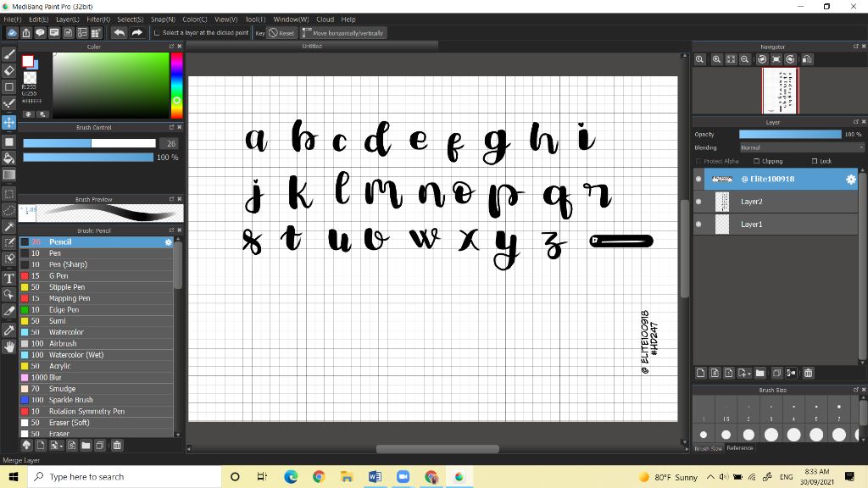The image size is (868, 488).
Task: Select the Eraser tool in the left toolbar
Action: pyautogui.click(x=8, y=71)
